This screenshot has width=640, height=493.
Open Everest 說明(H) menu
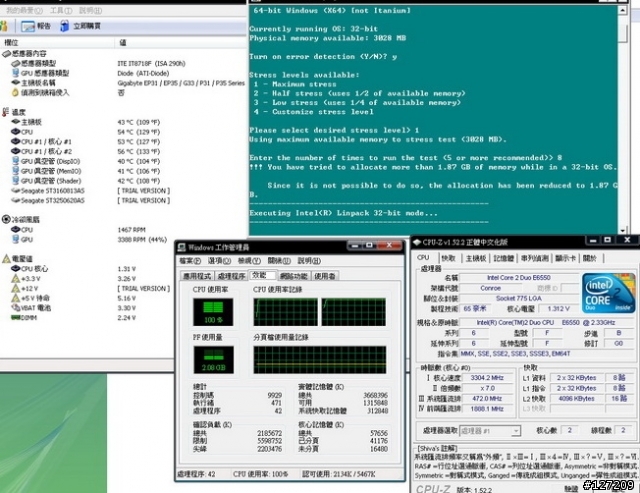point(90,10)
